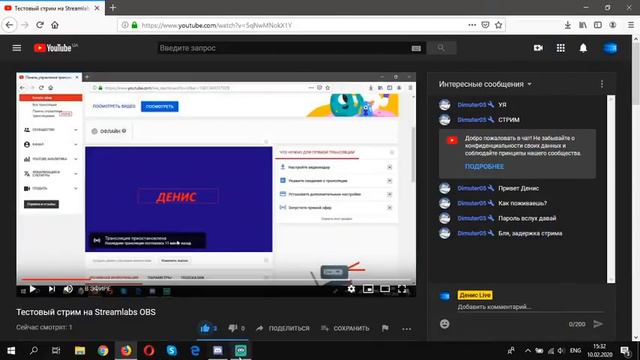Select the Тестовый стрим browser tab
640x360 pixels.
(x=52, y=8)
